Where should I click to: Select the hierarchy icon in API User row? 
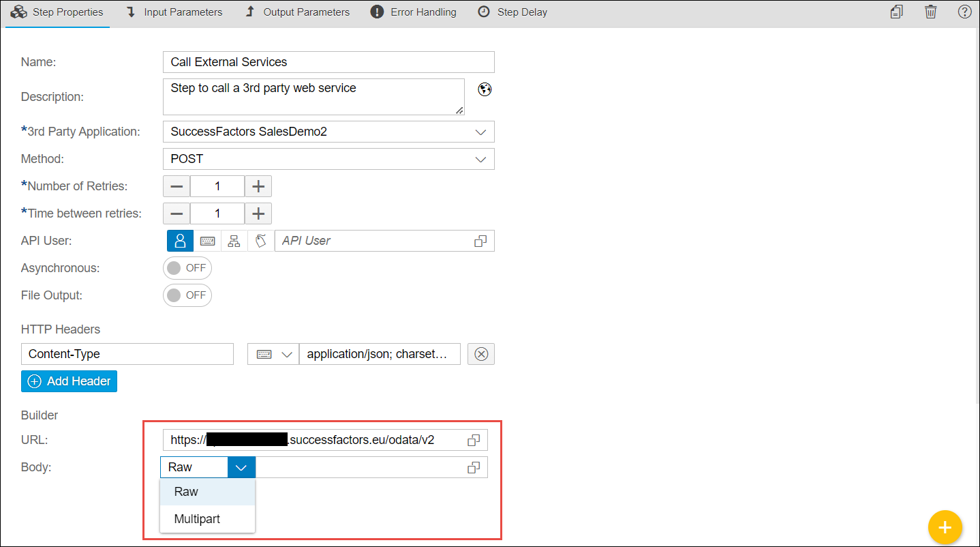pyautogui.click(x=234, y=241)
